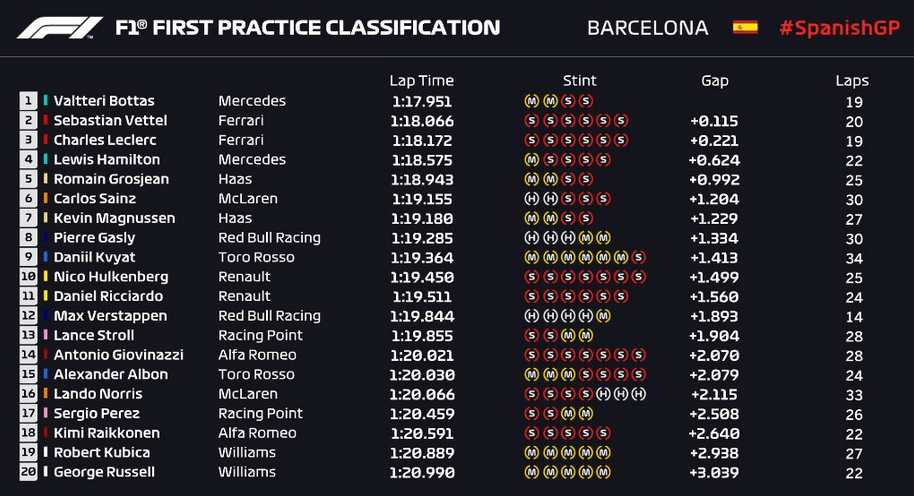
Task: Click the F1 logo
Action: [x=60, y=28]
